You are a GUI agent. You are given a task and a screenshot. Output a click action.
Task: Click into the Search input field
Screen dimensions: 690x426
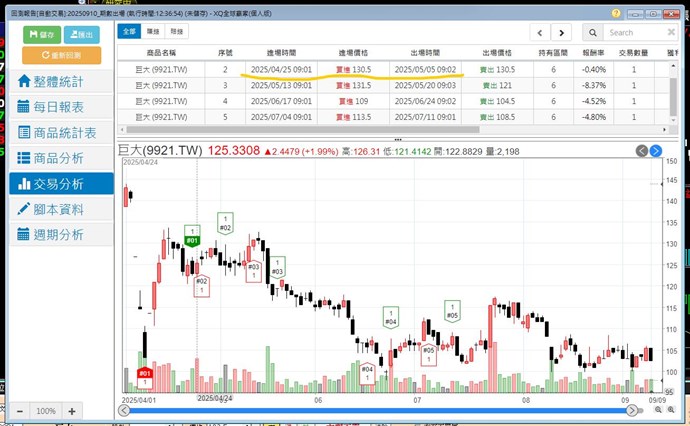click(634, 33)
